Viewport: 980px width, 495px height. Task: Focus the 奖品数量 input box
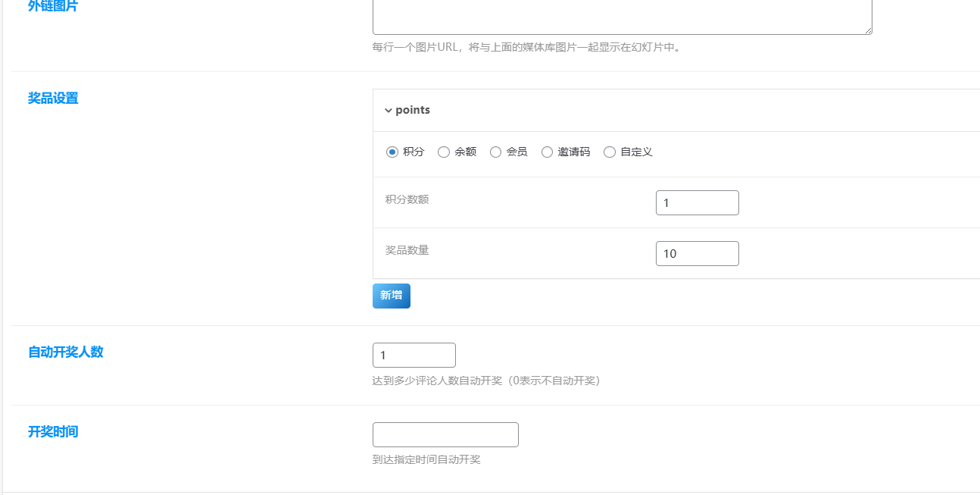pos(697,253)
